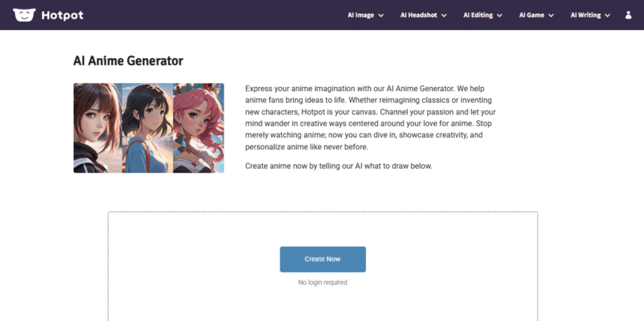Expand the AI Writing chevron arrow

tap(608, 16)
